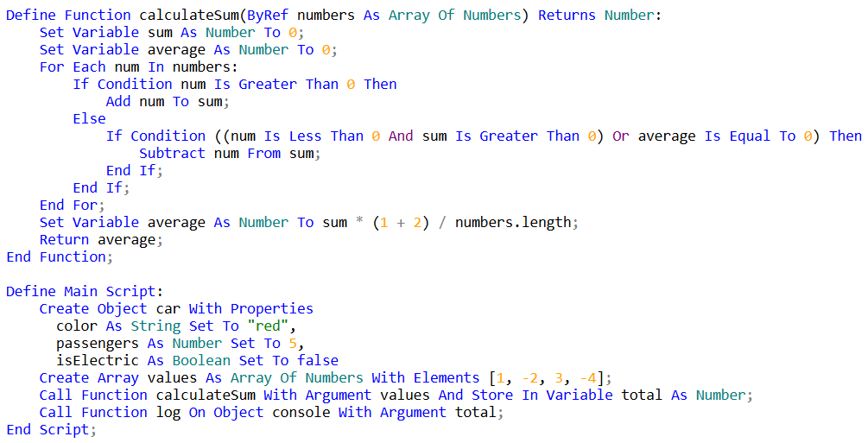Click the console object name
The image size is (868, 443).
[x=301, y=413]
